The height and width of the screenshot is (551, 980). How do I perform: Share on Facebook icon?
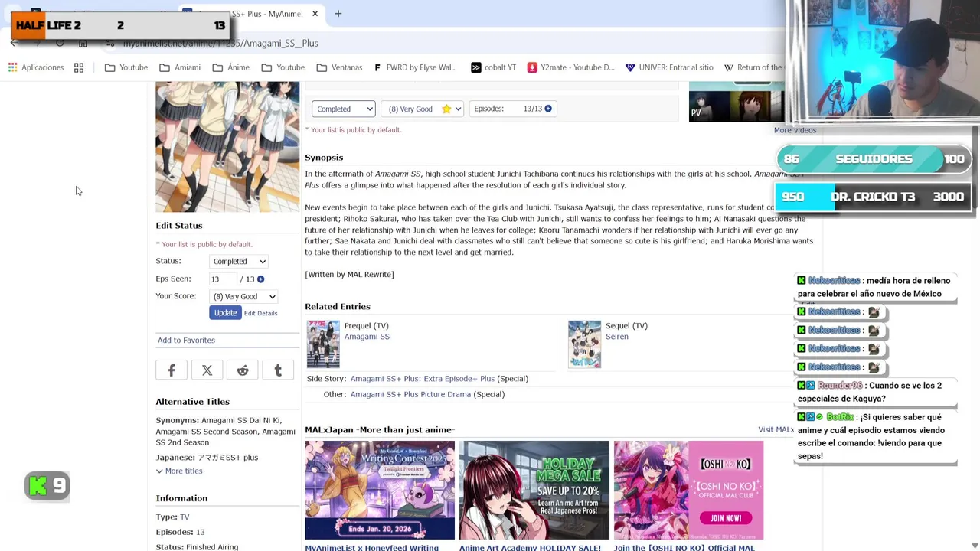pos(171,370)
